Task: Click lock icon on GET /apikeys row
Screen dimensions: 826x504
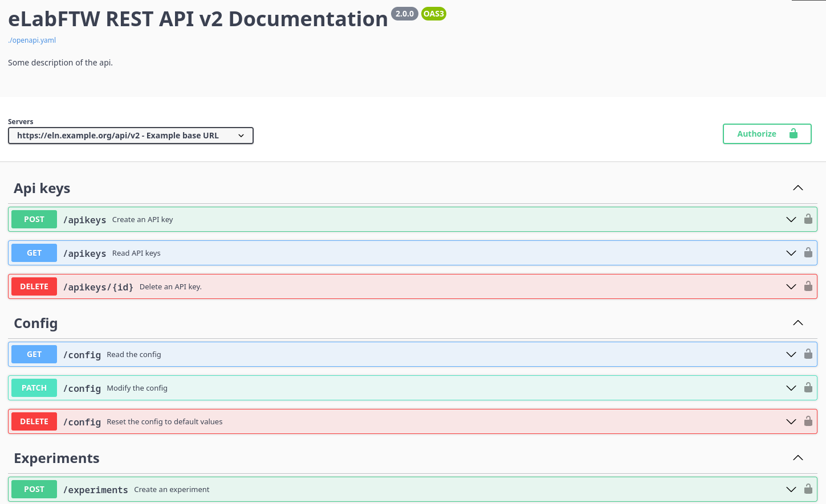Action: [x=808, y=252]
